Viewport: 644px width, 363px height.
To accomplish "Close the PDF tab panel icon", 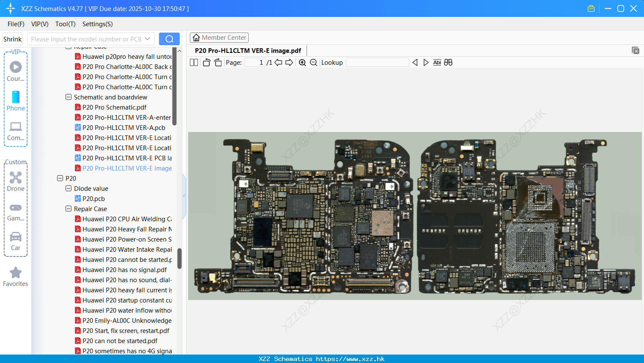I will [636, 50].
